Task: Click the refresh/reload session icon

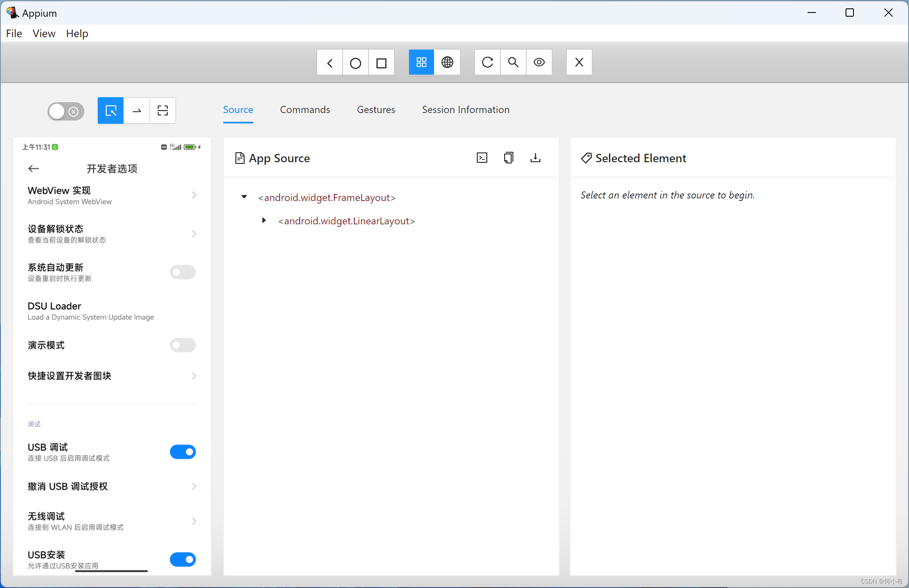Action: click(487, 62)
